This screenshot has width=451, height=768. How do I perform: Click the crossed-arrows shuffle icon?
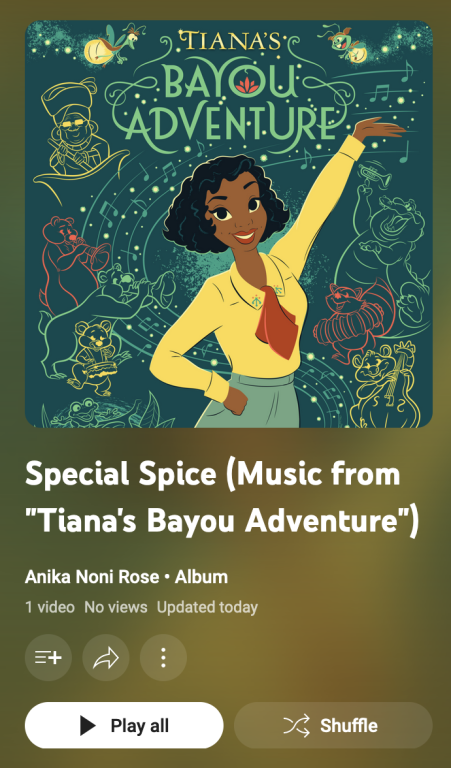pos(297,725)
